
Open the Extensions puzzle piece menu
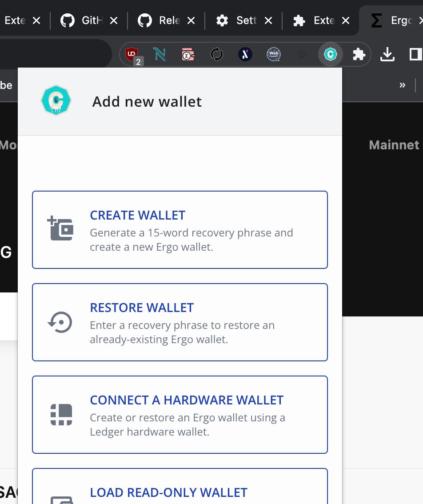(x=359, y=54)
